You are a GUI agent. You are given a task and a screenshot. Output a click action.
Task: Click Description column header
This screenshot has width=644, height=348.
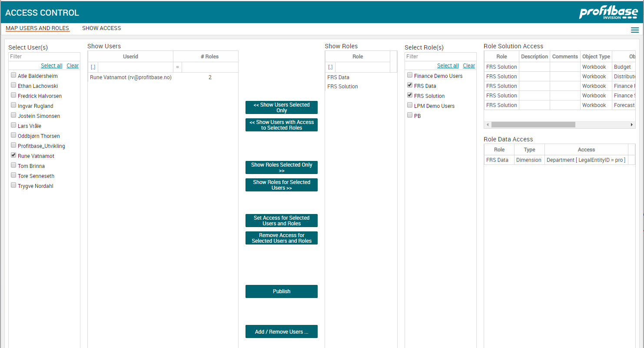point(534,57)
